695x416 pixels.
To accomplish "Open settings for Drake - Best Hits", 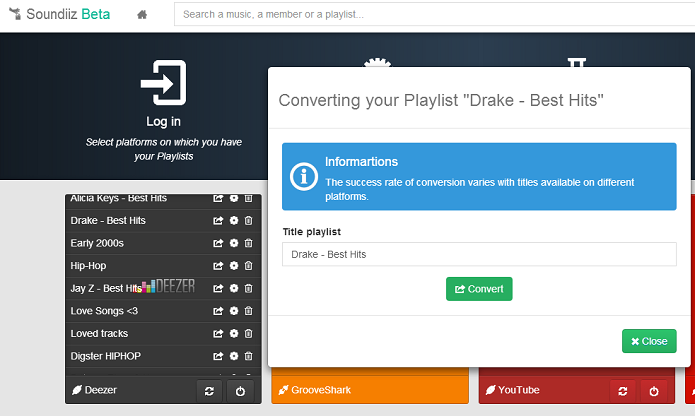I will (x=234, y=221).
